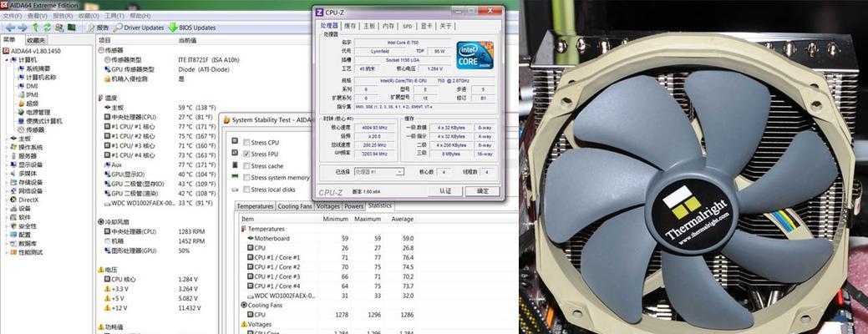This screenshot has height=334, width=868.
Task: Click the 性能测试 benchmark tree icon
Action: (x=13, y=252)
